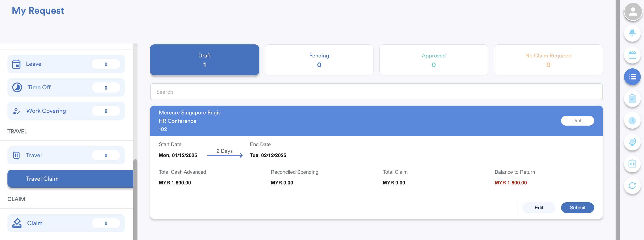This screenshot has width=644, height=240.
Task: Click the 'CLAIM' section header
Action: click(x=16, y=199)
